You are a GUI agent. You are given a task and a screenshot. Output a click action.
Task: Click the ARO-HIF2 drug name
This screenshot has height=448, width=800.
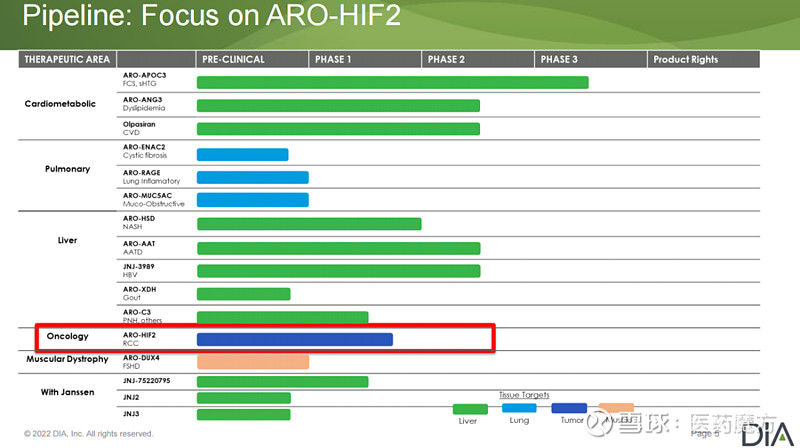[x=139, y=335]
